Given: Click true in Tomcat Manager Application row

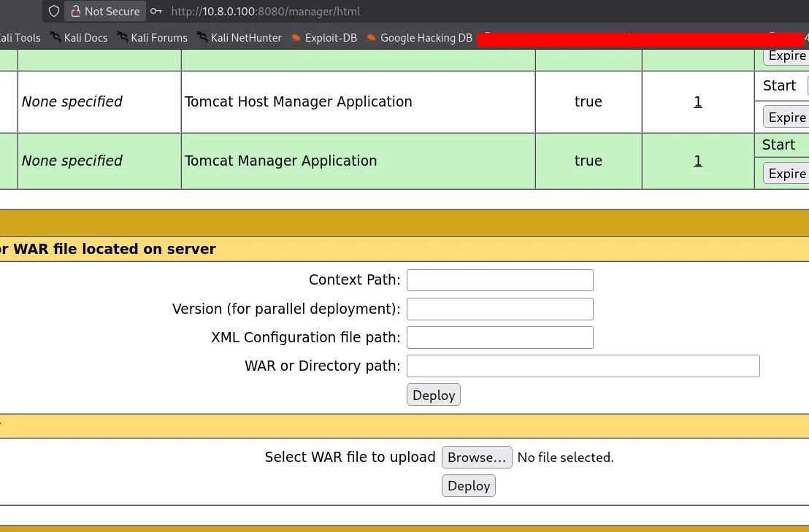Looking at the screenshot, I should click(x=588, y=161).
